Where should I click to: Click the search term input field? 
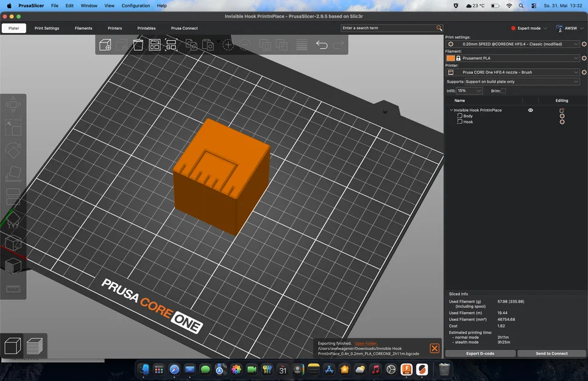[x=388, y=28]
